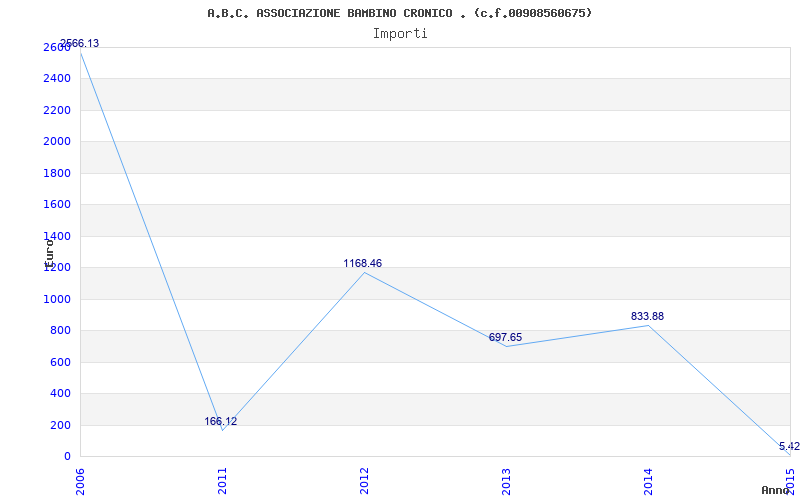Click the 0 y-axis tick label
This screenshot has width=800, height=500.
pos(67,456)
